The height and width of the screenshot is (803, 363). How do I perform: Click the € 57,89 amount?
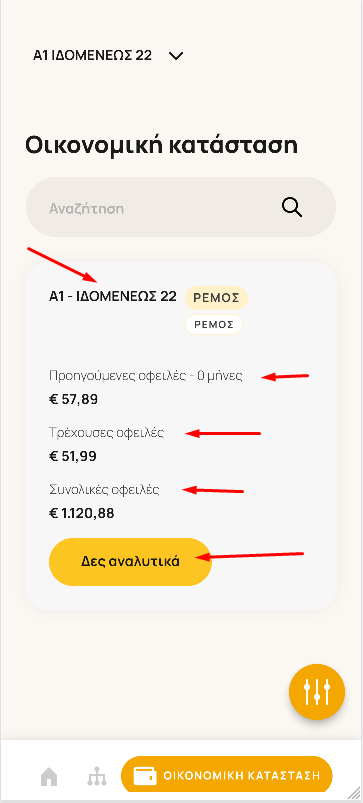73,399
